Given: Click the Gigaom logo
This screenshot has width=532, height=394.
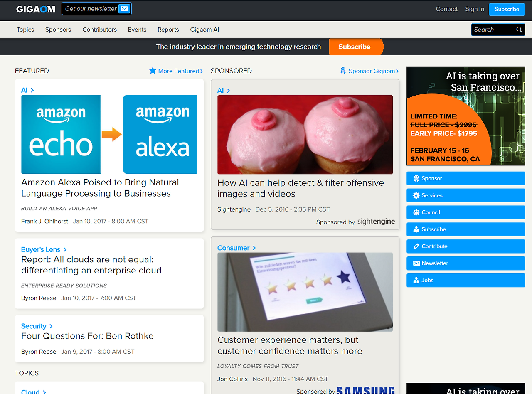Looking at the screenshot, I should (36, 9).
